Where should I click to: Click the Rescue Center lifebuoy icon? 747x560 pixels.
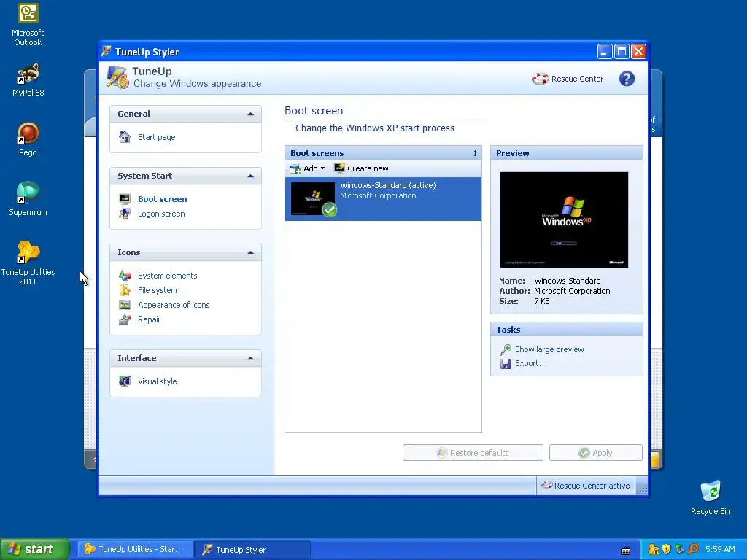pos(541,79)
